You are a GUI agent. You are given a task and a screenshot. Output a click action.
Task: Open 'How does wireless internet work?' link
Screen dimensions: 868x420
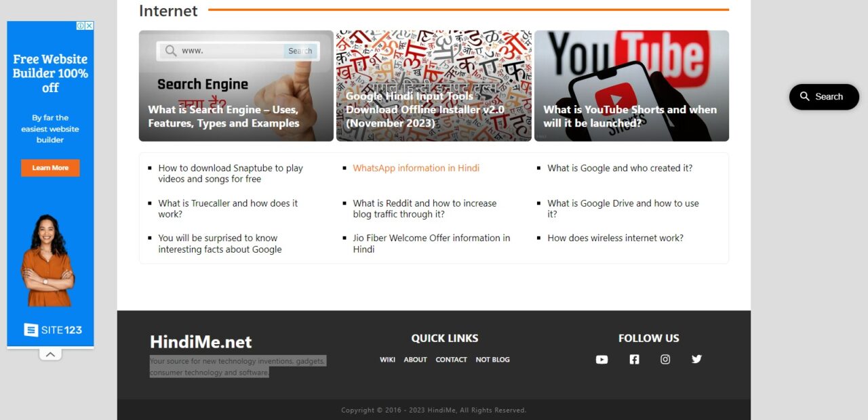[615, 238]
